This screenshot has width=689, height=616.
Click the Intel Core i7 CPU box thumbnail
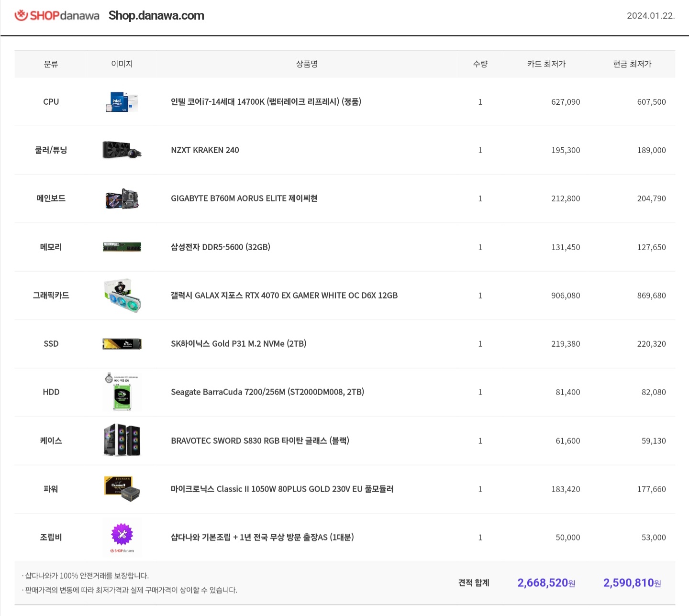[122, 102]
